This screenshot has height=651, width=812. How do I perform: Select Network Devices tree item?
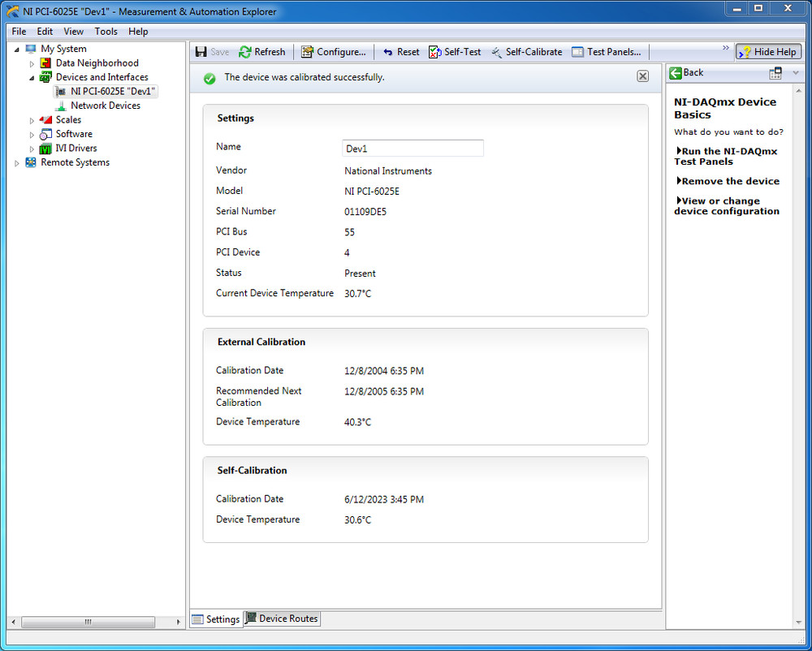[98, 106]
